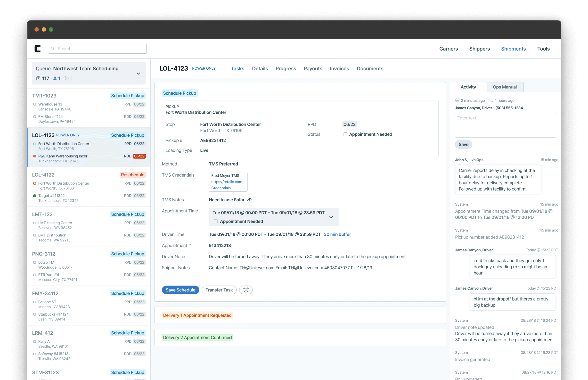Click the '30 min buffer' link
This screenshot has width=588, height=380.
[x=337, y=234]
